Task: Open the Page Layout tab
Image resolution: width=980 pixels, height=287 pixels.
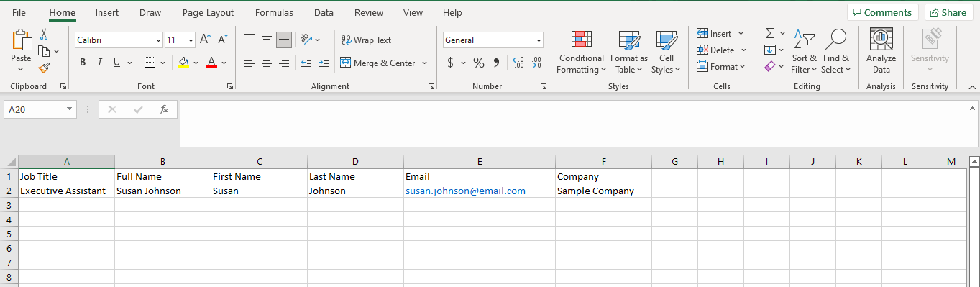Action: click(208, 13)
